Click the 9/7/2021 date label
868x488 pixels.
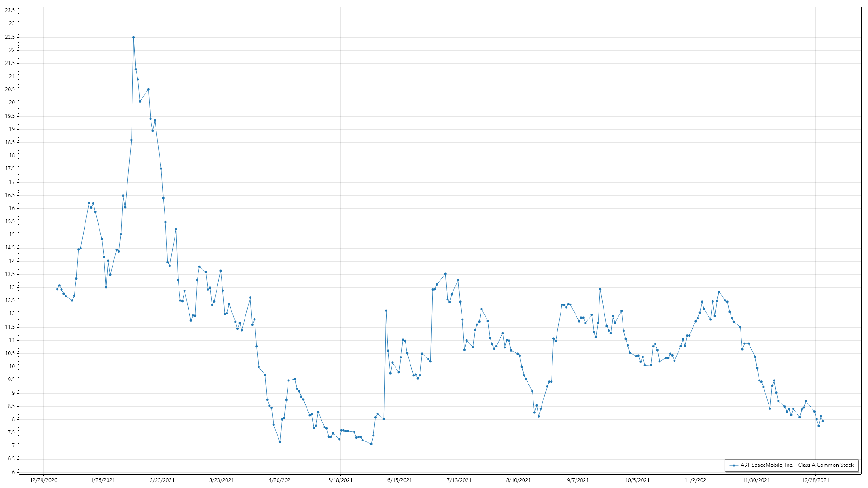click(578, 480)
